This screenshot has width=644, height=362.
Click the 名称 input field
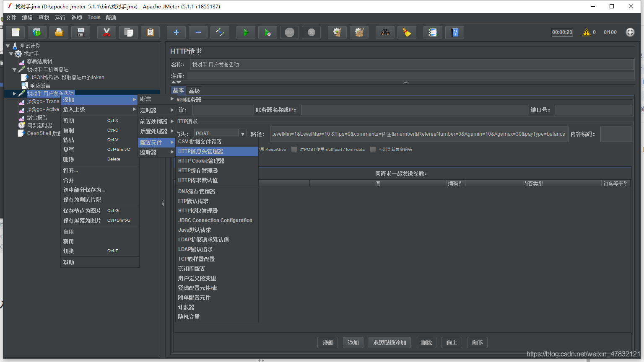(412, 65)
